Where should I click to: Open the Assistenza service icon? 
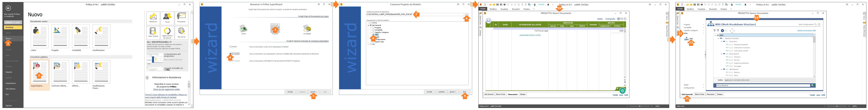pyautogui.click(x=153, y=18)
